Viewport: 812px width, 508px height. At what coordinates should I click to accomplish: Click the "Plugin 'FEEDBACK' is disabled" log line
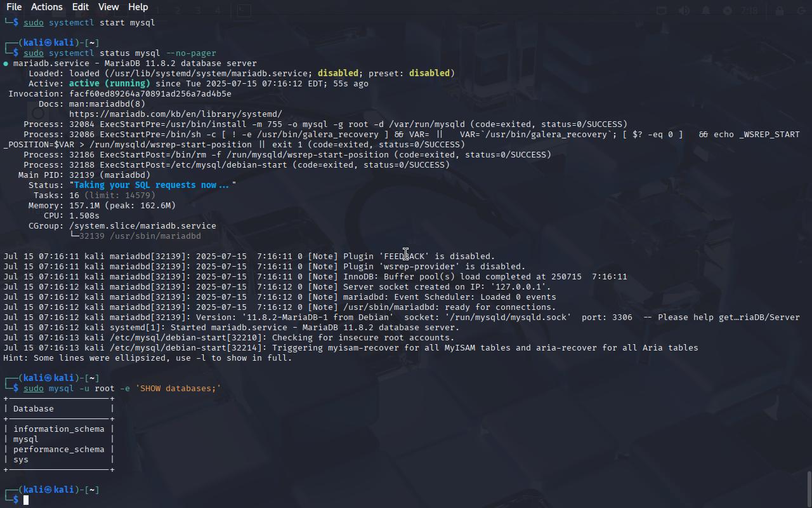click(249, 257)
